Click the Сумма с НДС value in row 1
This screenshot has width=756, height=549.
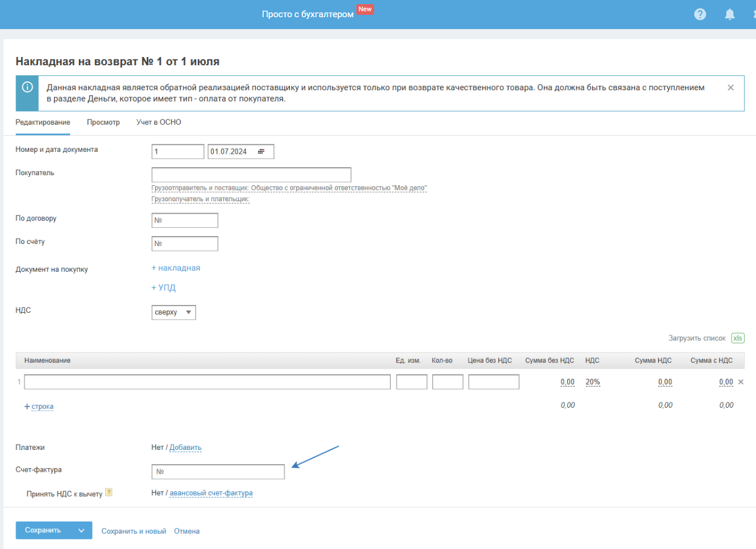(x=726, y=382)
